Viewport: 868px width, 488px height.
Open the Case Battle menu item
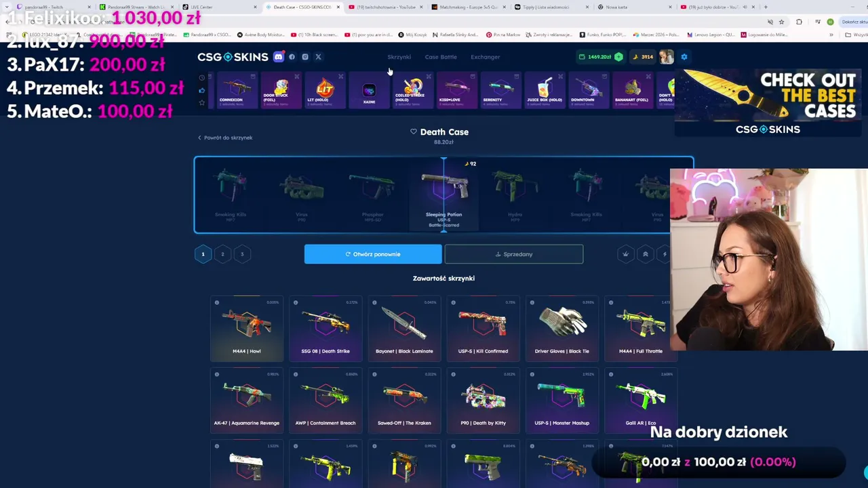point(441,57)
